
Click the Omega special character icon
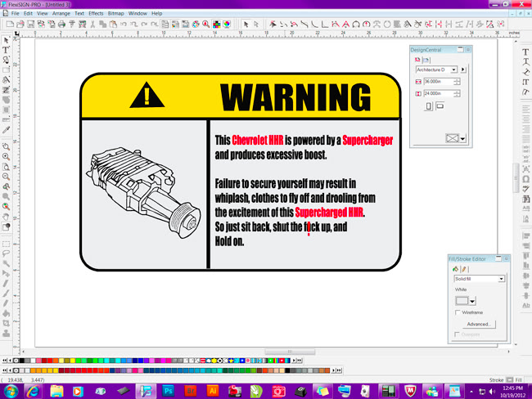pyautogui.click(x=525, y=179)
